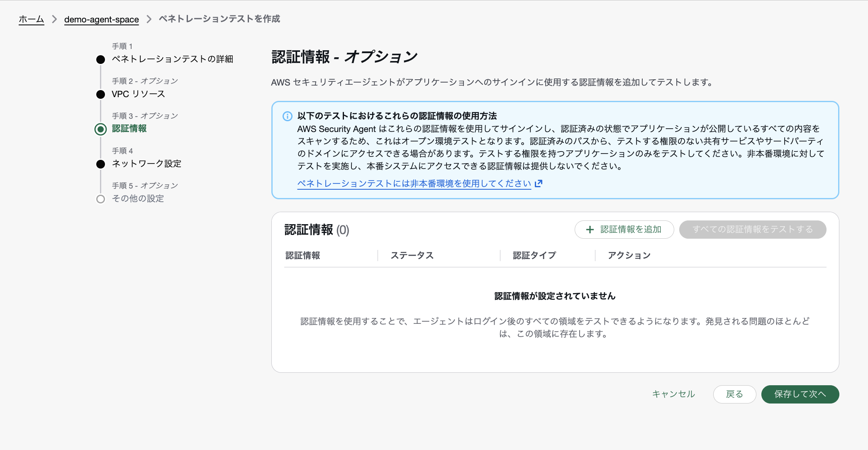This screenshot has width=868, height=450.
Task: Click the 認証タイプ column header
Action: pos(534,255)
